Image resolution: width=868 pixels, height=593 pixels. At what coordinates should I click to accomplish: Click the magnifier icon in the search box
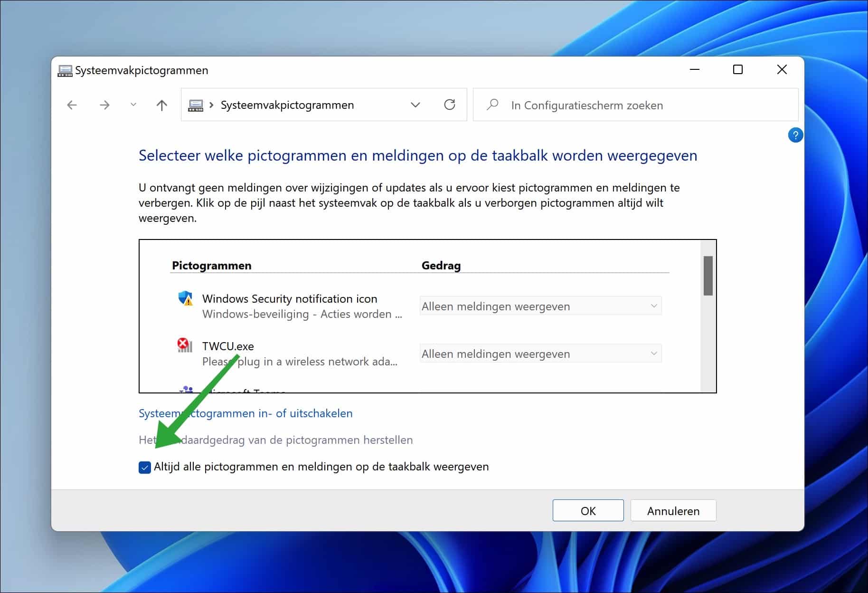pyautogui.click(x=492, y=105)
